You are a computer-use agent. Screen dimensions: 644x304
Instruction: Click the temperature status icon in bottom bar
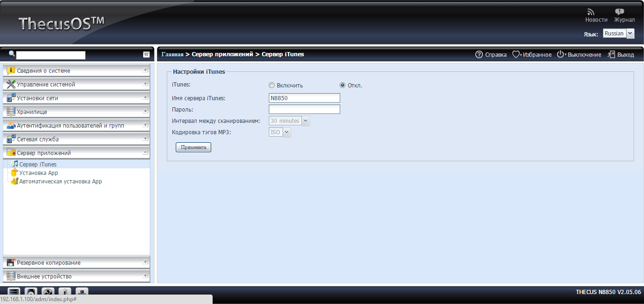(65, 292)
